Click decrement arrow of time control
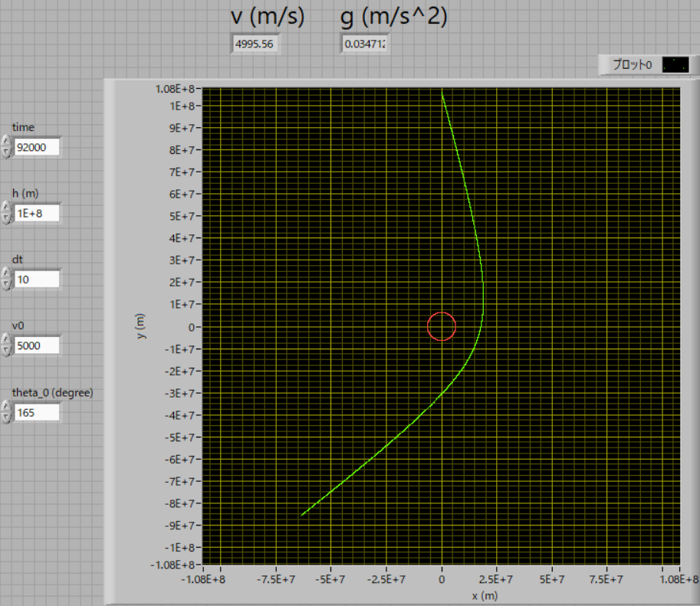 coord(6,152)
